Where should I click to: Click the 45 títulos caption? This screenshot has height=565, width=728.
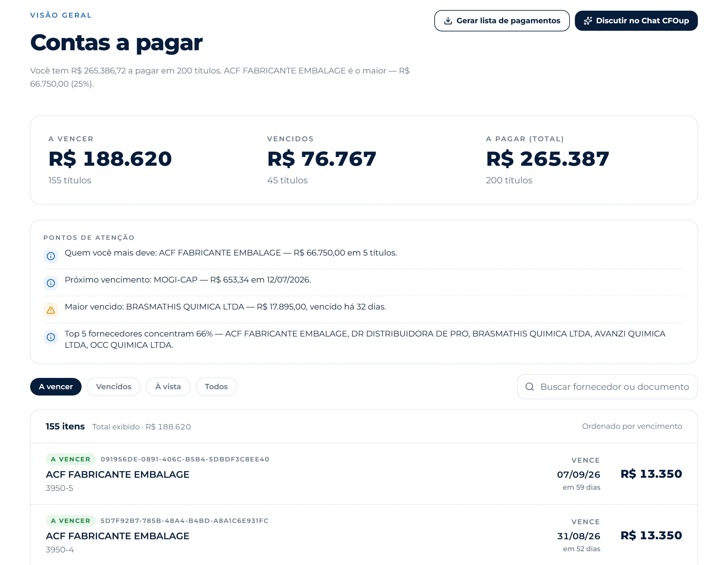point(287,180)
